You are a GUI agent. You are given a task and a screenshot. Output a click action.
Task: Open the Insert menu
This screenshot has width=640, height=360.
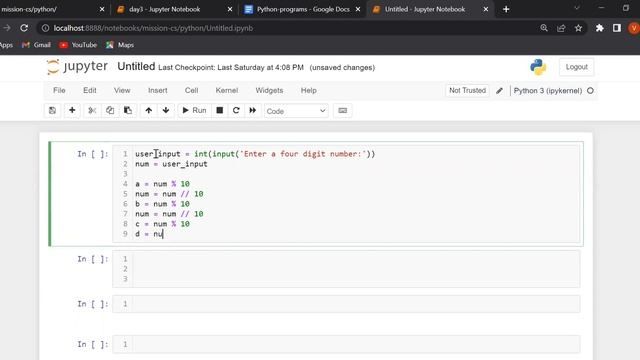click(x=158, y=90)
